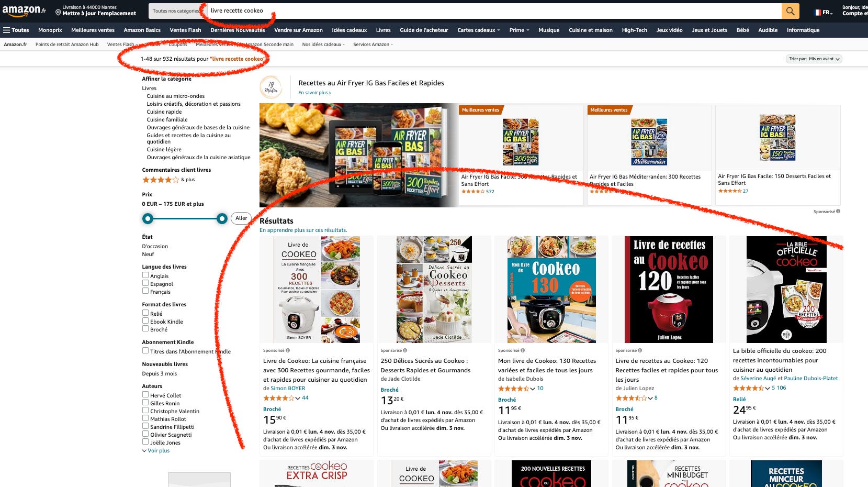Click the IG Media brand logo
The image size is (868, 487).
click(271, 87)
